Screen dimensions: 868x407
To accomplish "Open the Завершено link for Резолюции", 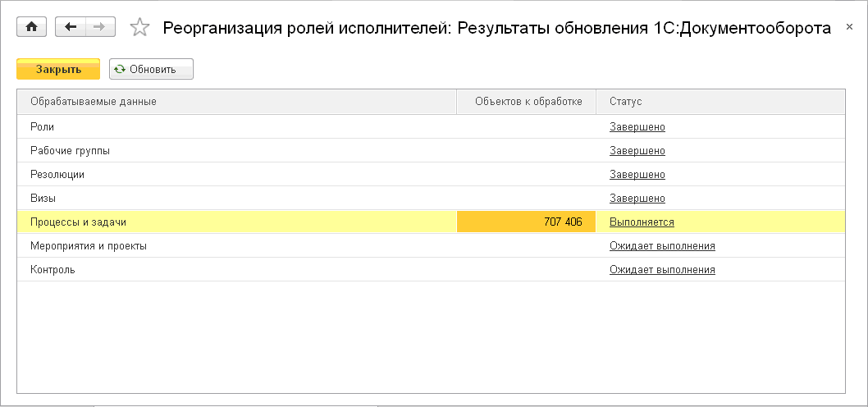I will [x=637, y=175].
